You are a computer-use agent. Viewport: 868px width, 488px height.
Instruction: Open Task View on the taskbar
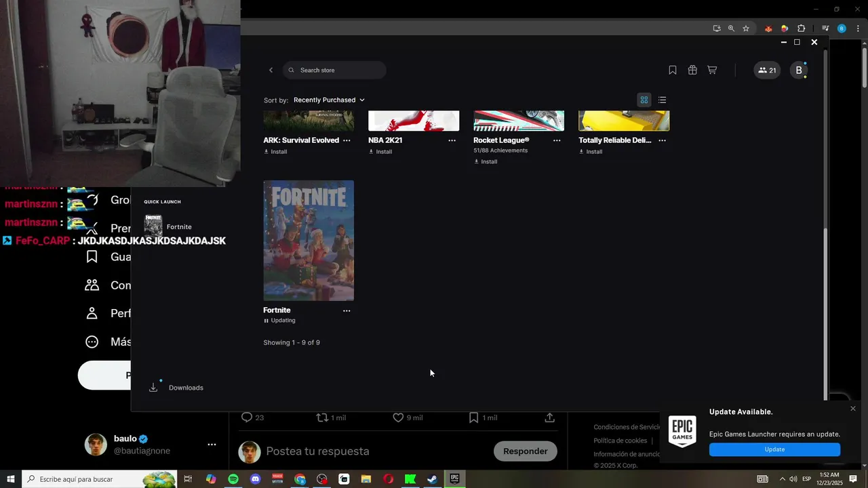(189, 479)
